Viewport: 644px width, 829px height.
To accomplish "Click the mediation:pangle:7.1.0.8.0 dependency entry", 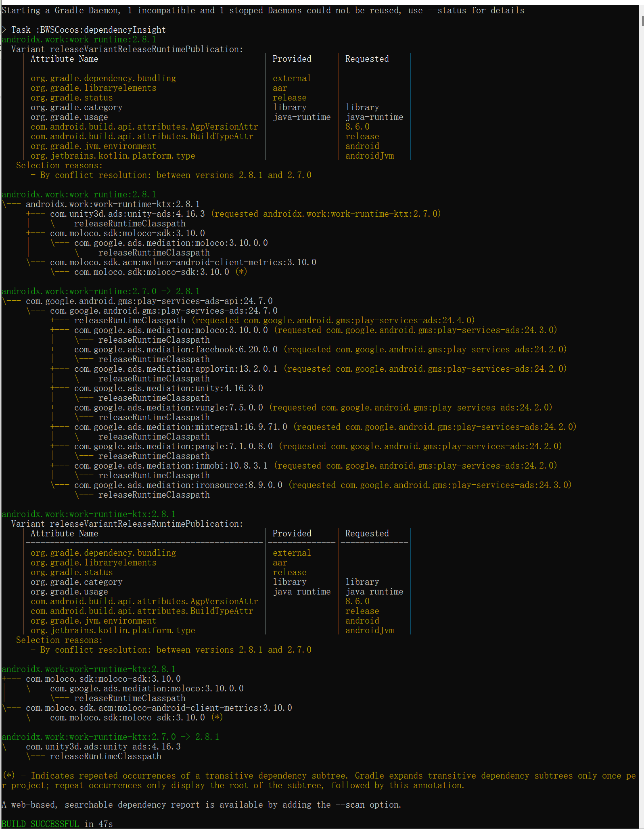I will (x=173, y=446).
